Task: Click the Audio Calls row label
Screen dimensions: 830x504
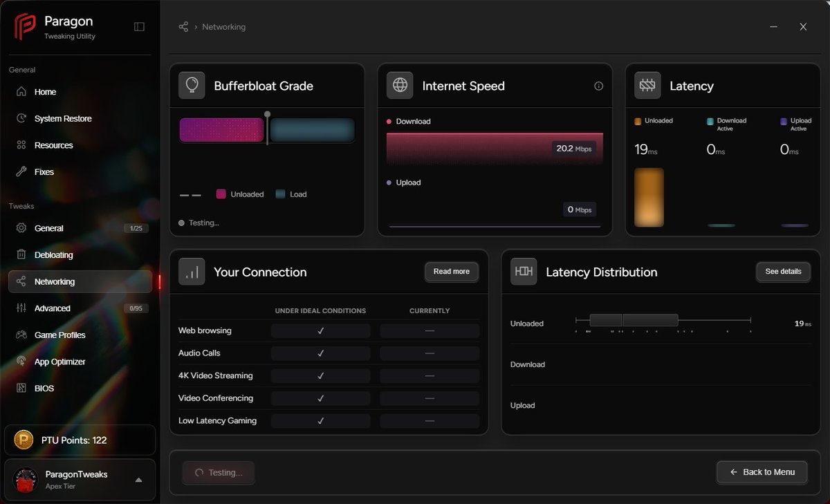Action: tap(199, 353)
